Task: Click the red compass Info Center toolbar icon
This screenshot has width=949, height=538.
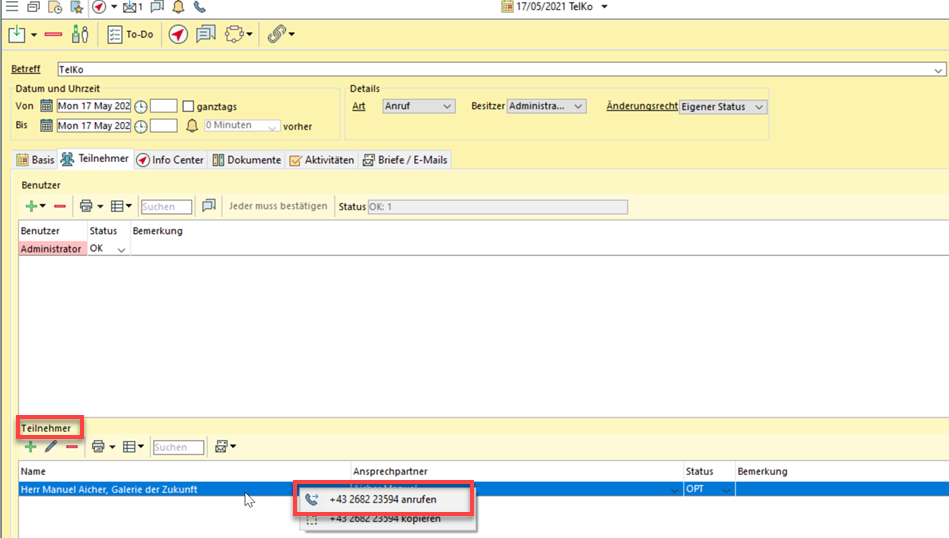Action: [x=177, y=34]
